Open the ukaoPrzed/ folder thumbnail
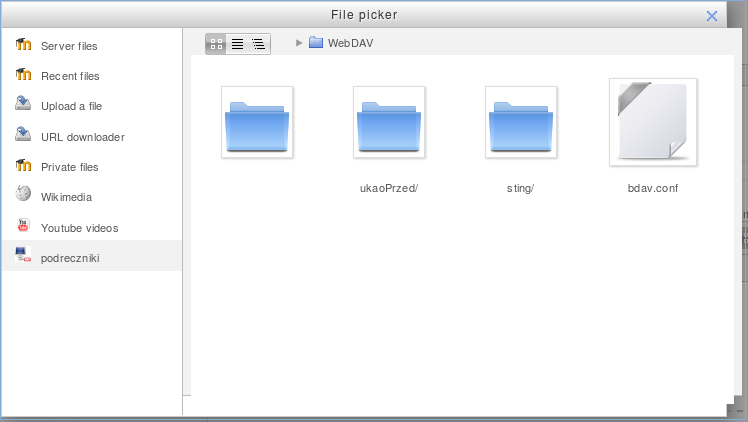Image resolution: width=748 pixels, height=422 pixels. click(389, 122)
